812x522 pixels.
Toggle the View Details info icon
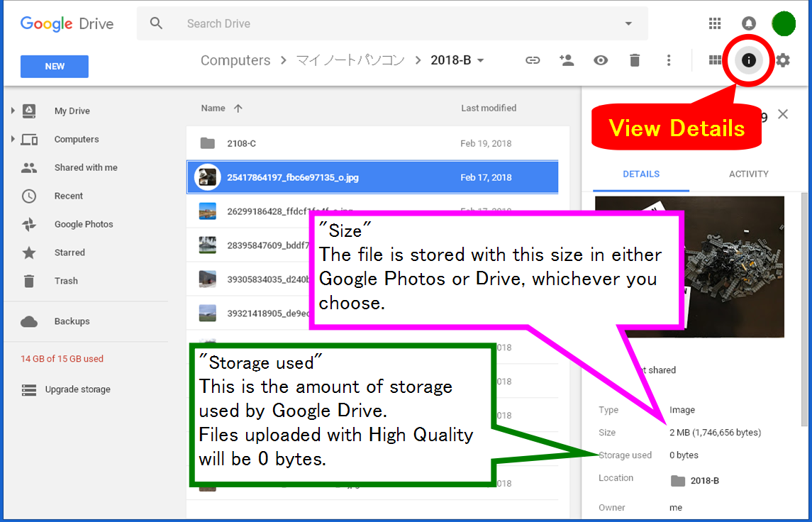pos(748,60)
